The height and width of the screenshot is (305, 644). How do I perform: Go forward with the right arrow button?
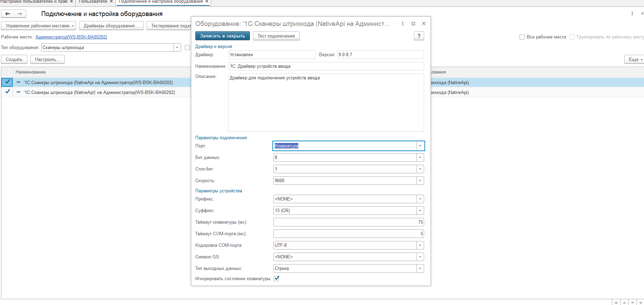click(20, 14)
